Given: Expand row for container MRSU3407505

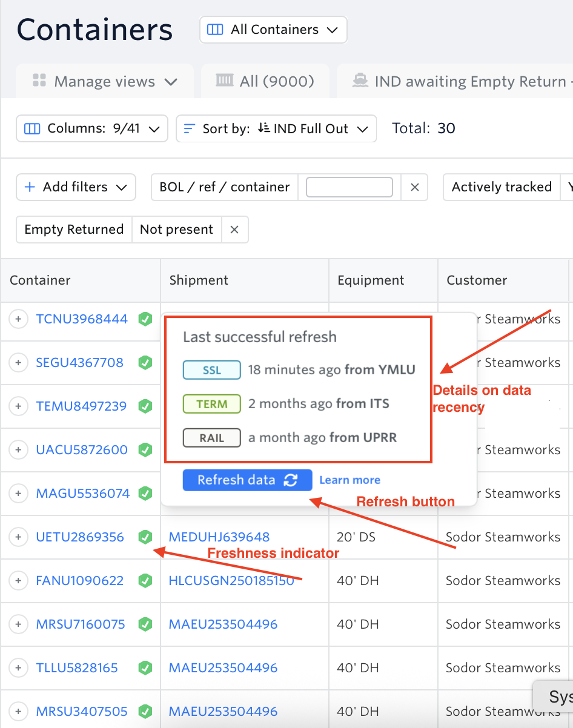Looking at the screenshot, I should tap(18, 712).
